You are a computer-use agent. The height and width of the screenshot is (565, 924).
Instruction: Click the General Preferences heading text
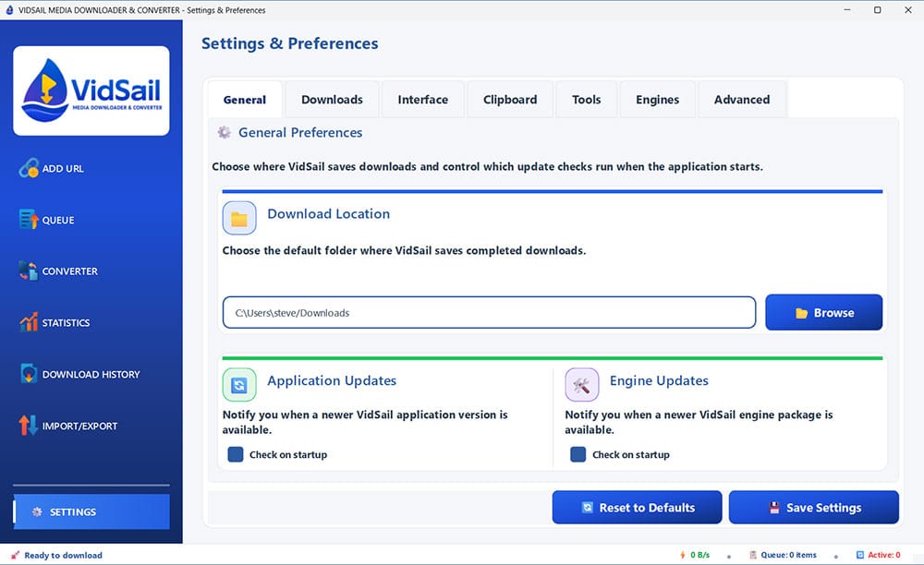point(300,132)
